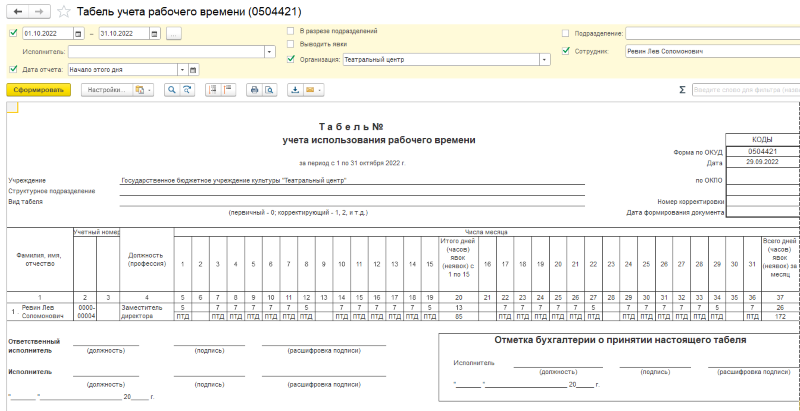This screenshot has width=800, height=411.
Task: Go forward with the right arrow button
Action: click(39, 11)
